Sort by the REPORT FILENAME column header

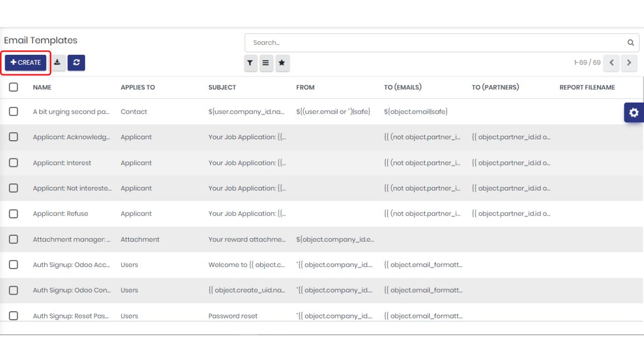pos(587,87)
